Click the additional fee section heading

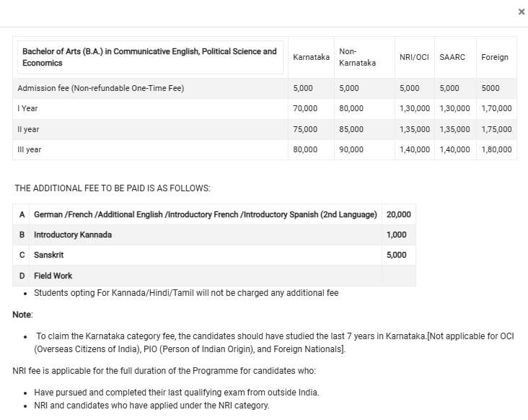point(113,188)
